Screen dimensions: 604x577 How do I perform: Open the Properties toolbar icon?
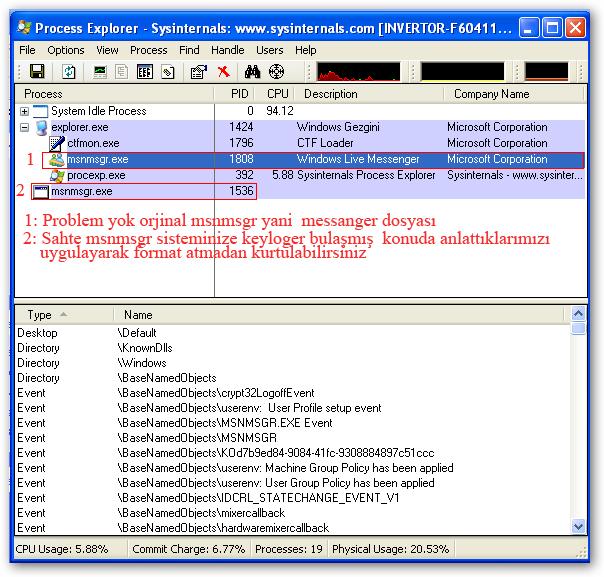pyautogui.click(x=199, y=72)
